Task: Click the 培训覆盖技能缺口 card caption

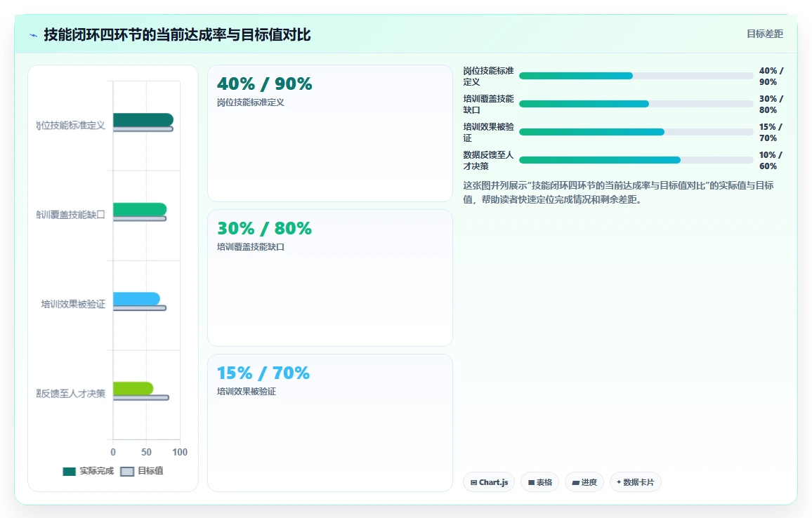Action: pyautogui.click(x=251, y=247)
